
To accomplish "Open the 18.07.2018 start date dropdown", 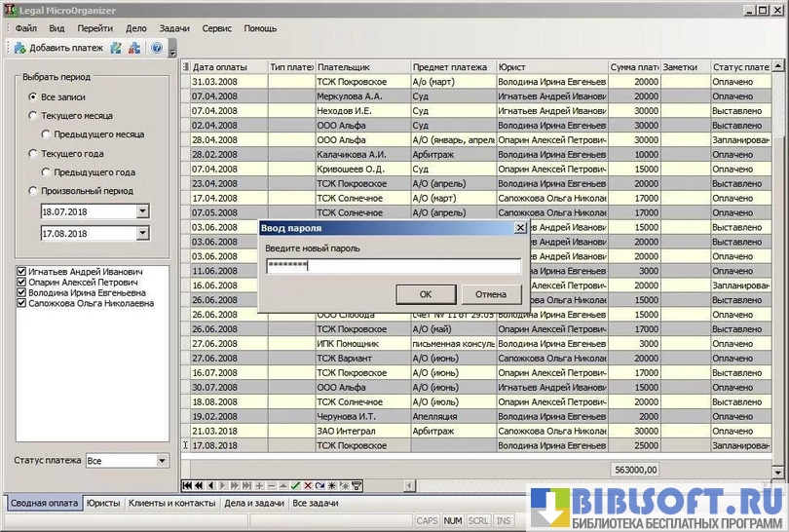I will coord(143,210).
